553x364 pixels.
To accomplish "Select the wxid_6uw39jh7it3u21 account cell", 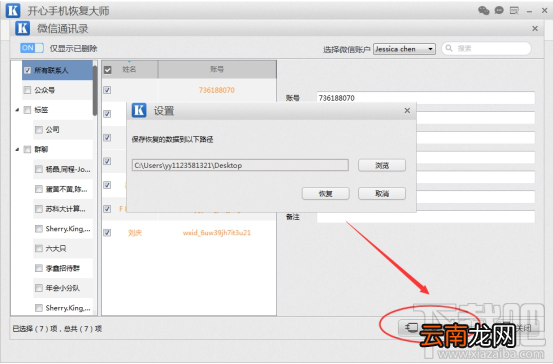I will (x=217, y=232).
